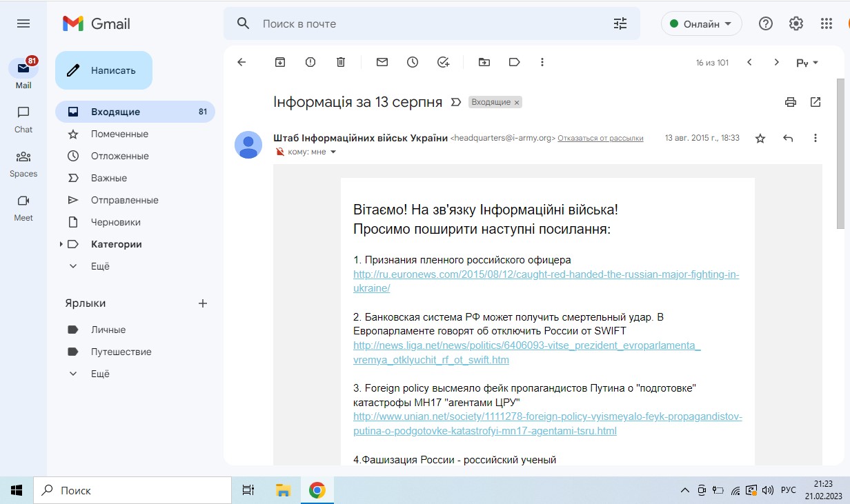Show recipient details arrow near кому: мне
Image resolution: width=850 pixels, height=504 pixels.
point(333,152)
